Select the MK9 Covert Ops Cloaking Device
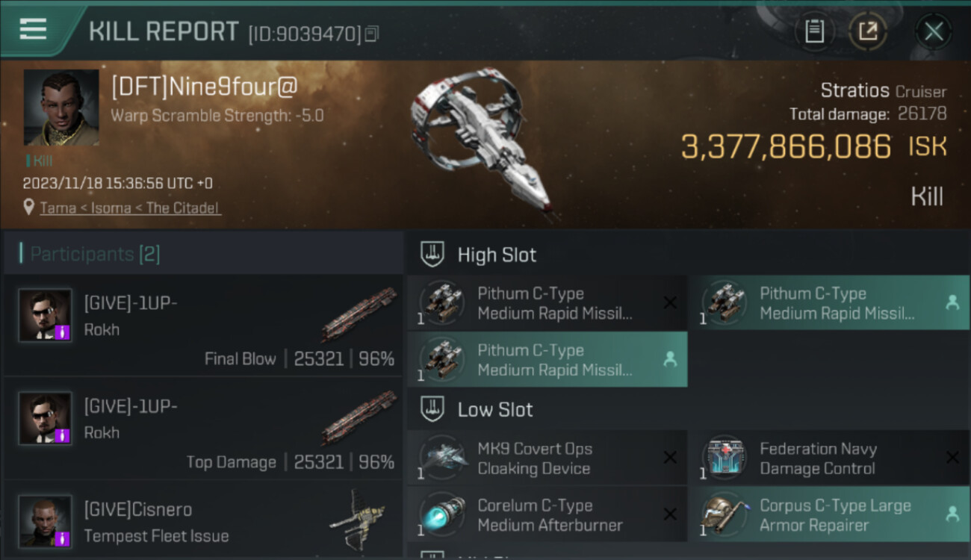 (x=547, y=458)
